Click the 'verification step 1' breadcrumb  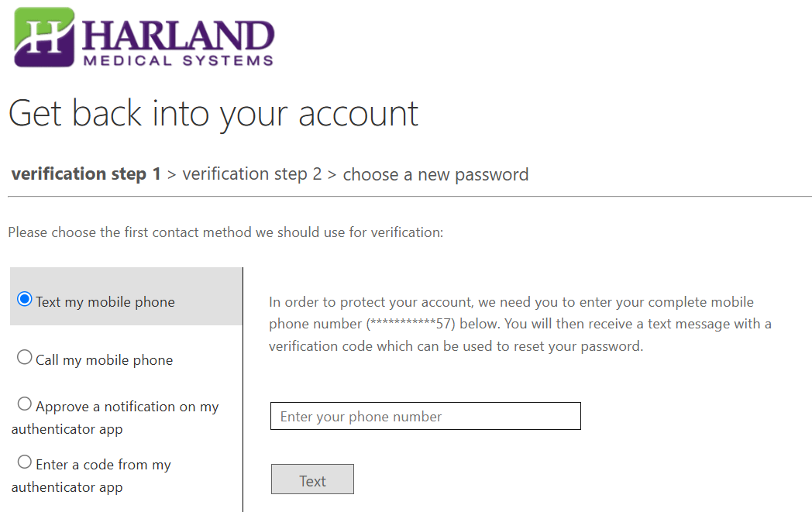(x=86, y=174)
